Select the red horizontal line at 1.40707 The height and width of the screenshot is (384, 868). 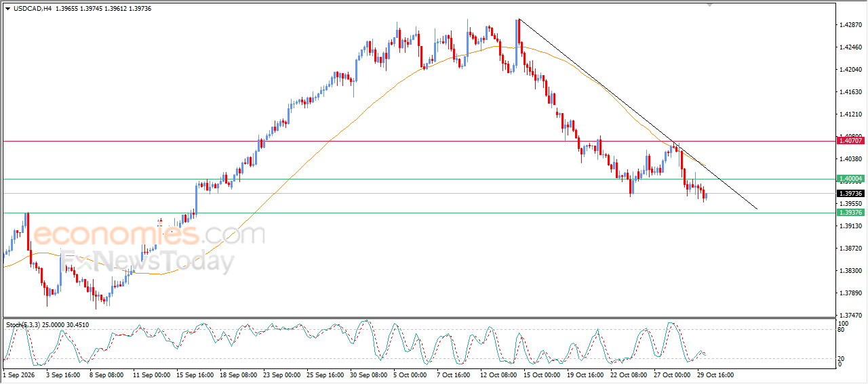[x=418, y=141]
